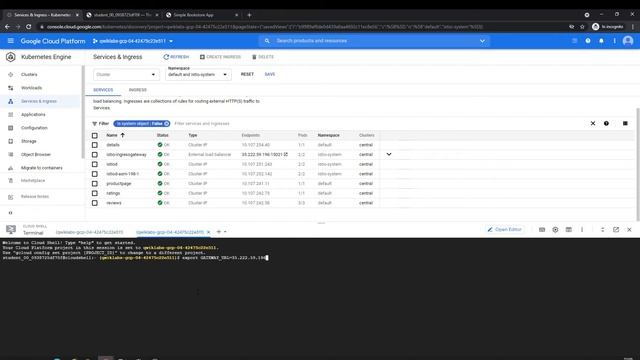Click the Clusters sidebar icon
Viewport: 640px width, 360px height.
coord(11,75)
